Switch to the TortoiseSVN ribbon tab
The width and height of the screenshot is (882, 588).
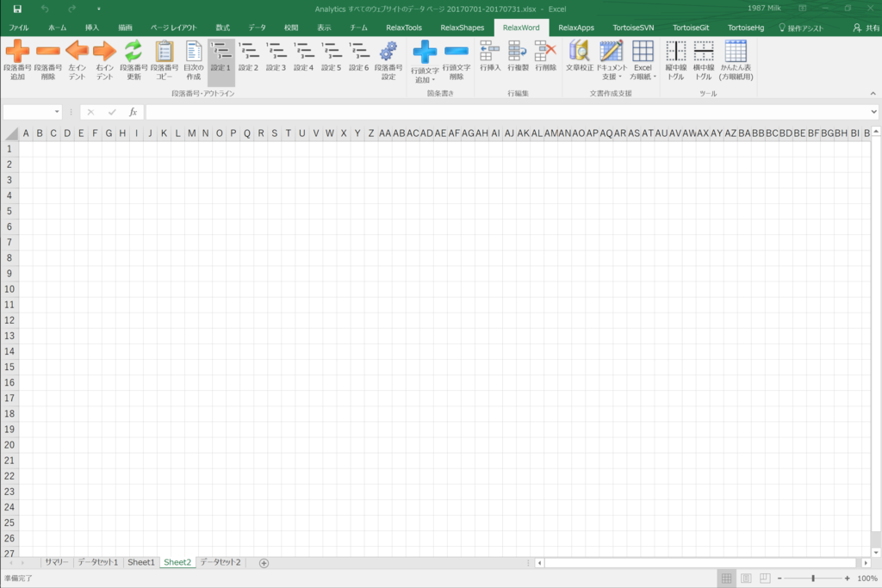point(633,28)
